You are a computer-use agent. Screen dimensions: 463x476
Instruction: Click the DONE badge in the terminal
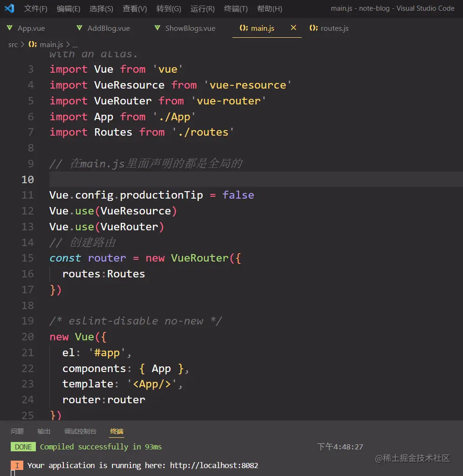(x=23, y=447)
